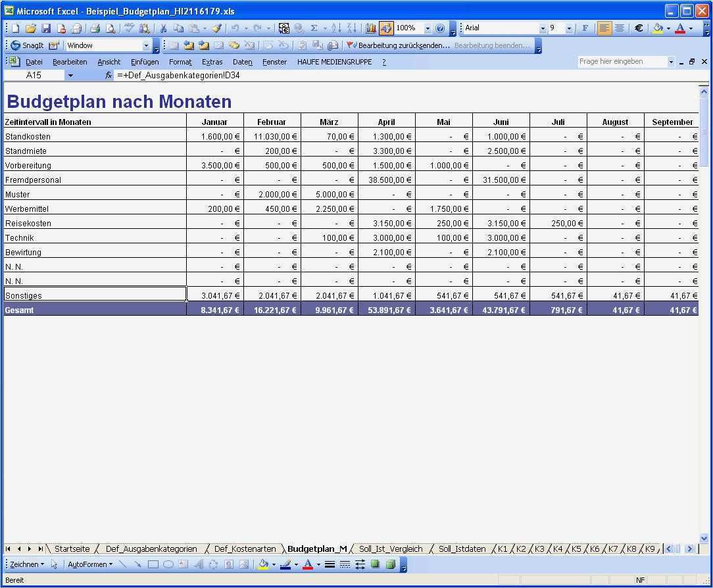Select the Arrow drawing tool
Viewport: 713px width, 588px height.
pyautogui.click(x=137, y=564)
